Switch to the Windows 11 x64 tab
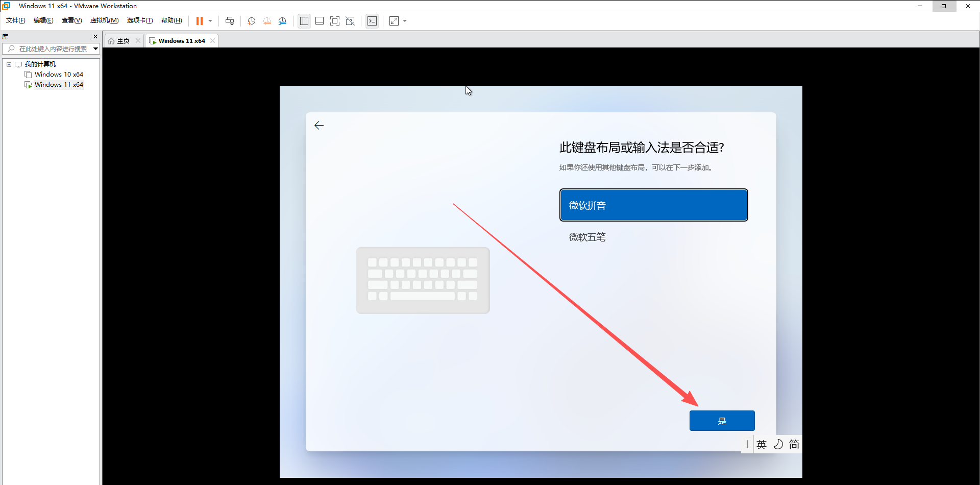The width and height of the screenshot is (980, 485). coord(182,41)
